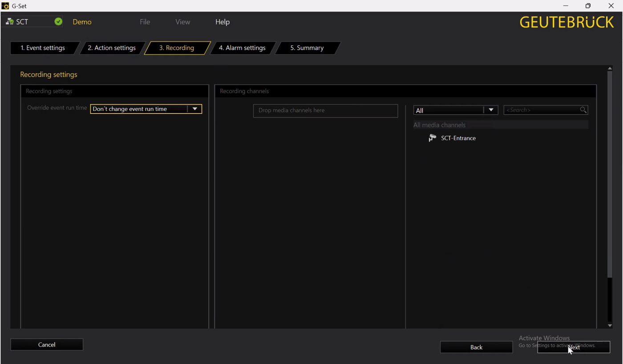Click the search magnifier icon
623x364 pixels.
pos(583,110)
